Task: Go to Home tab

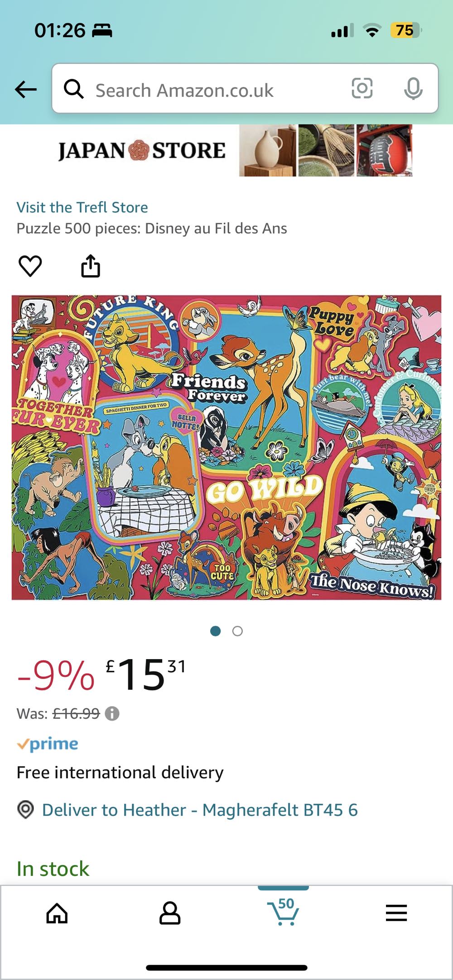Action: (57, 913)
